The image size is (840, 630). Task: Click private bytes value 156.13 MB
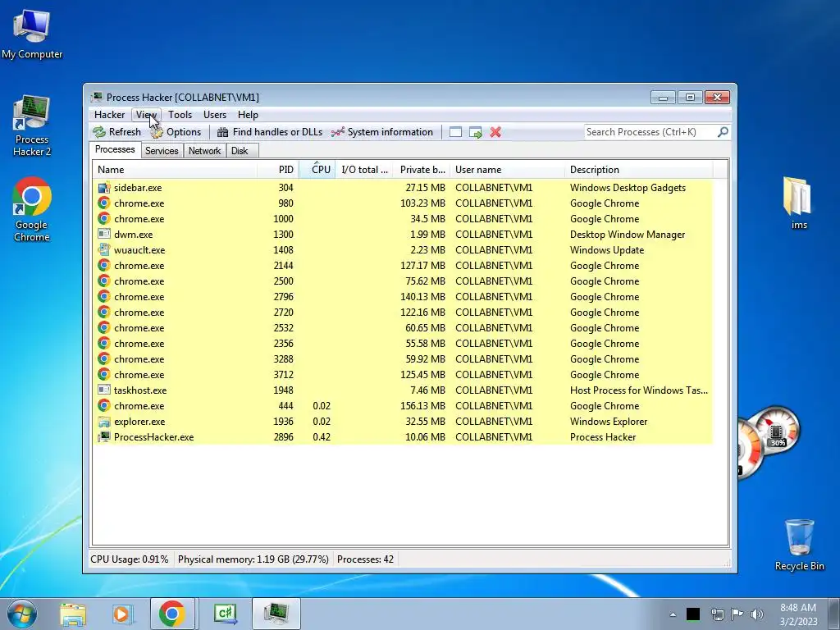[x=422, y=406]
